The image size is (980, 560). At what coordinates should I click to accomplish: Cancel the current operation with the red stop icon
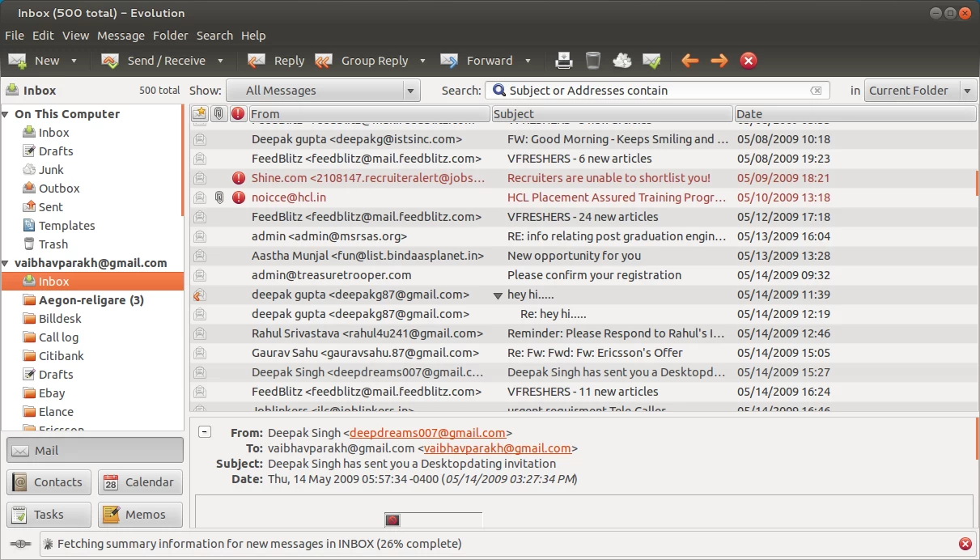[x=749, y=61]
